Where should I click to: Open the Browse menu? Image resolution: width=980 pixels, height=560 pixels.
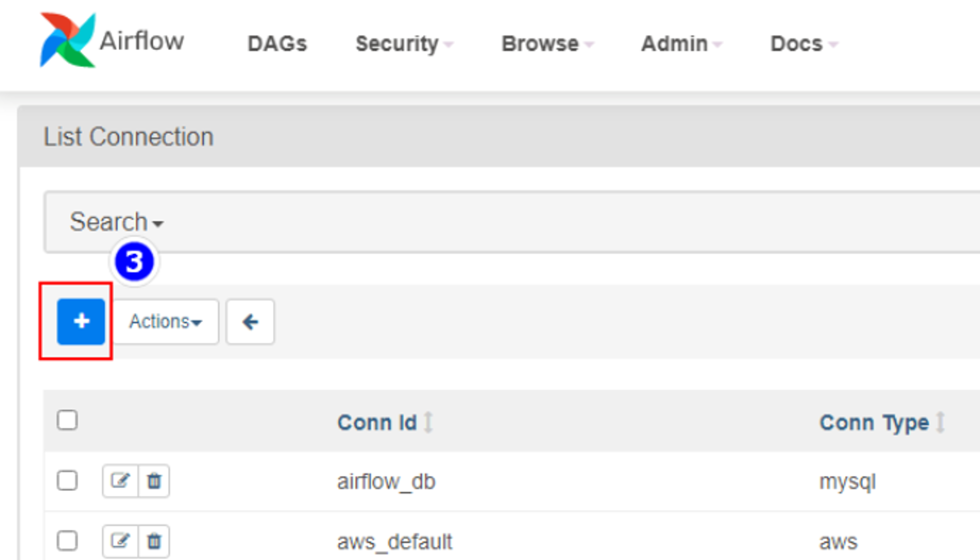[x=547, y=44]
